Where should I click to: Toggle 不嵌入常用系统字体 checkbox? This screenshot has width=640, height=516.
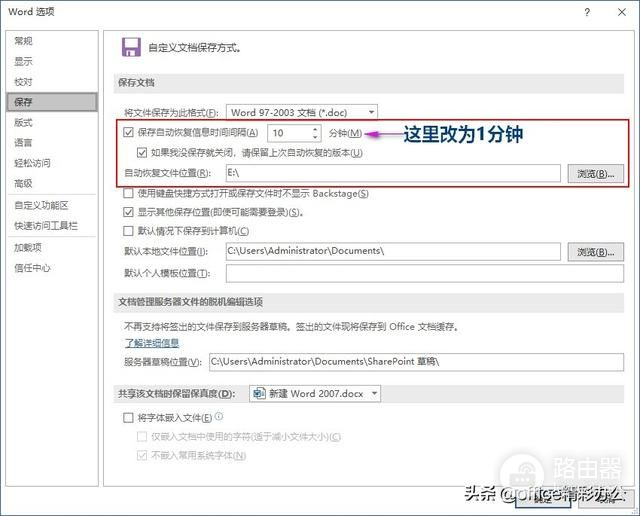(142, 456)
